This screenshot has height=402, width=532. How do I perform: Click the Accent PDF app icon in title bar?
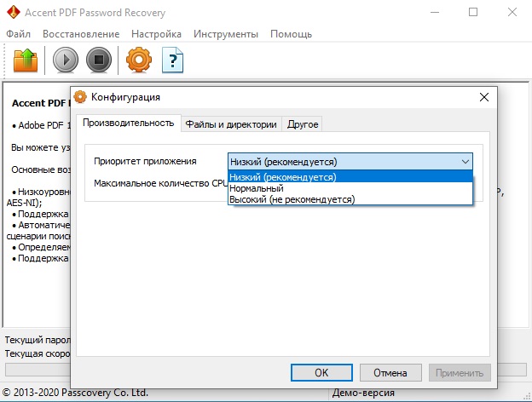point(12,13)
